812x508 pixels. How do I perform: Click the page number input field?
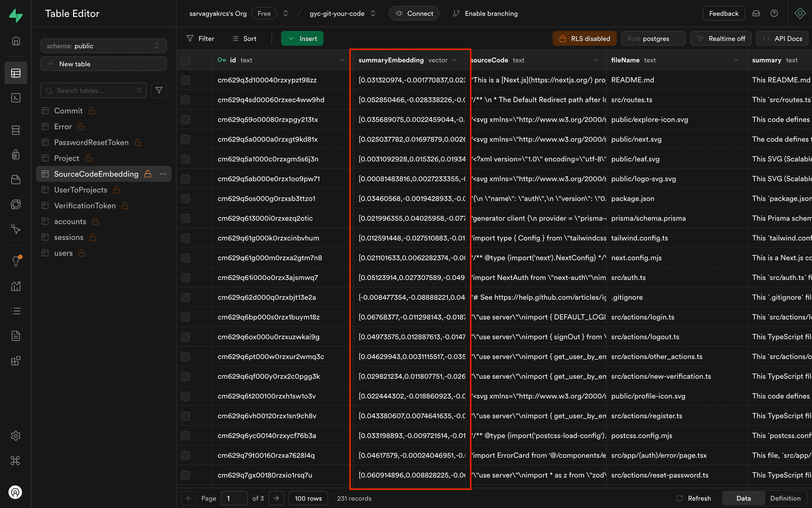point(235,498)
